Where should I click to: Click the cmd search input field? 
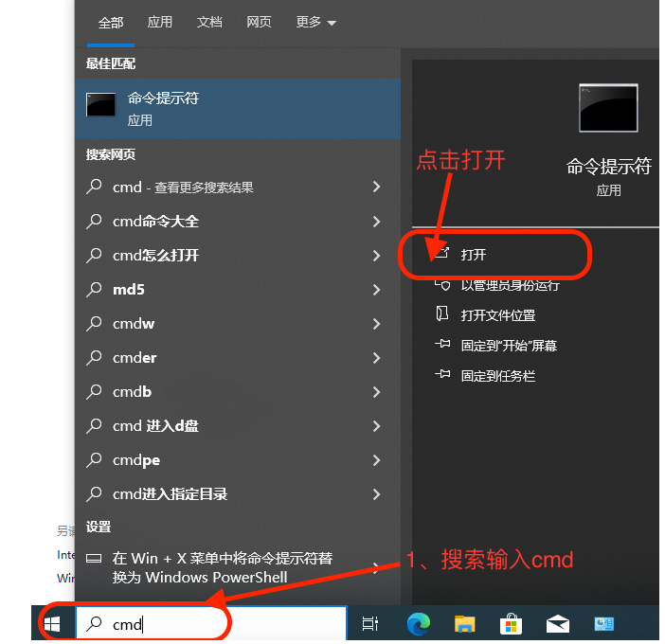point(211,623)
